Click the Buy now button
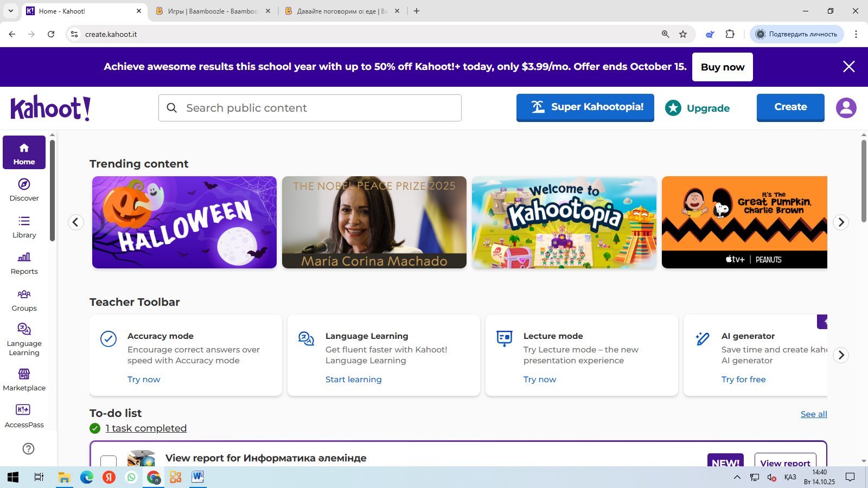The height and width of the screenshot is (488, 868). point(723,67)
